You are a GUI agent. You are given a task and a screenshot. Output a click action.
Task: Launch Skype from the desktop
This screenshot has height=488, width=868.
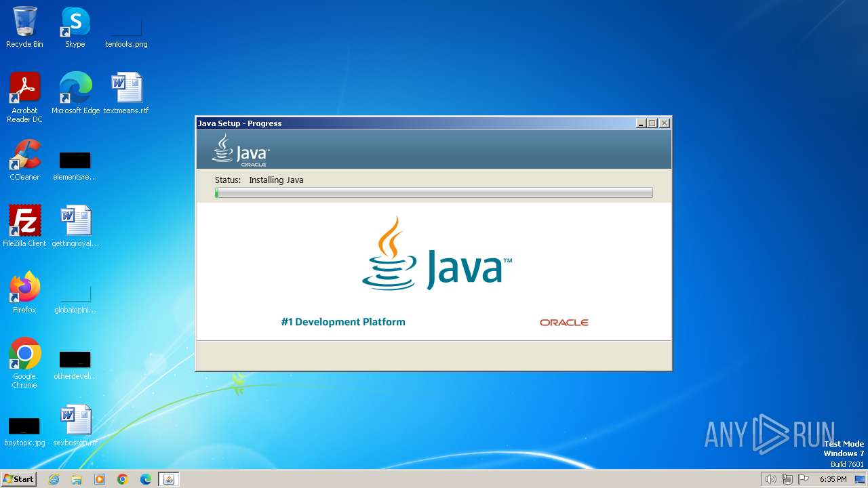75,27
